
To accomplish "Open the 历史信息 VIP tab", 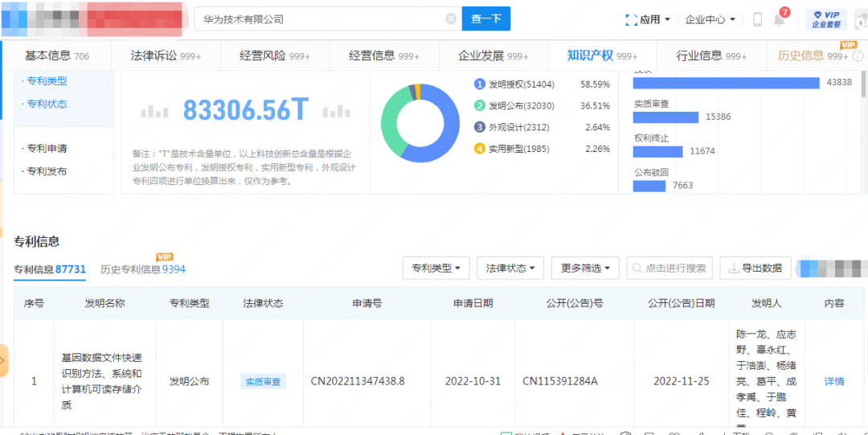I will point(813,55).
